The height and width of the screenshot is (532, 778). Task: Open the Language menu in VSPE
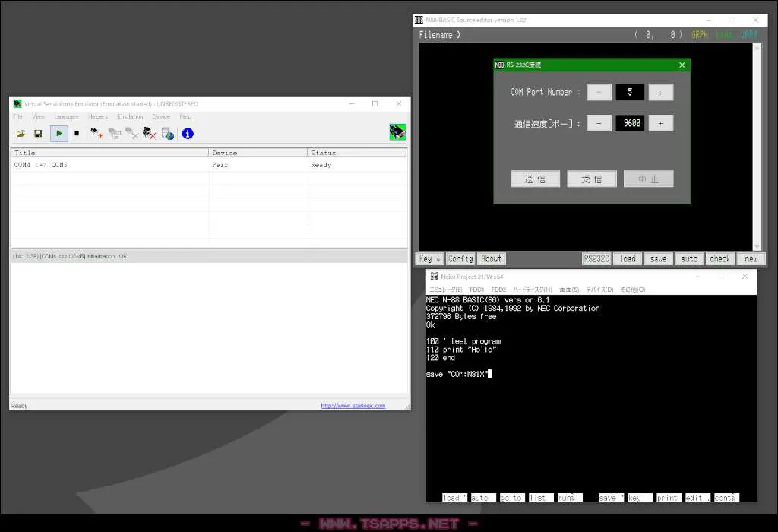(x=67, y=116)
